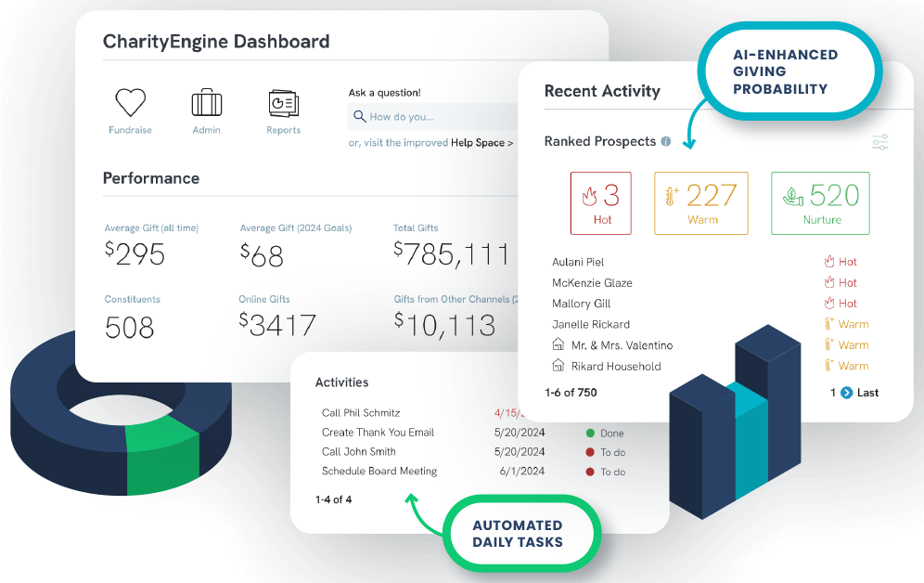Open the Call John Smith activity

tap(358, 451)
